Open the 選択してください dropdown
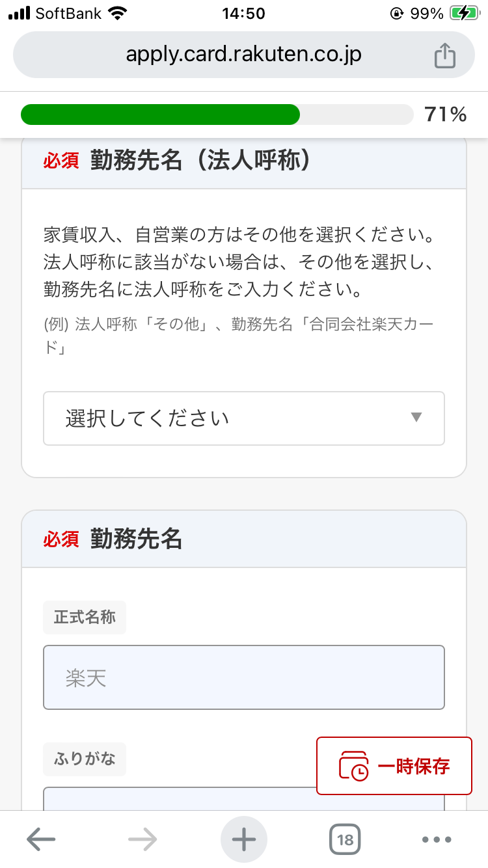This screenshot has width=488, height=868. click(244, 418)
